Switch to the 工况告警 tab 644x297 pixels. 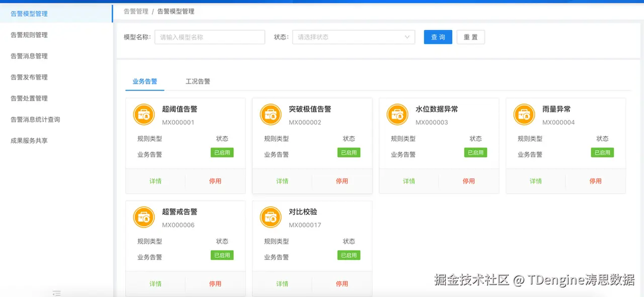(197, 82)
